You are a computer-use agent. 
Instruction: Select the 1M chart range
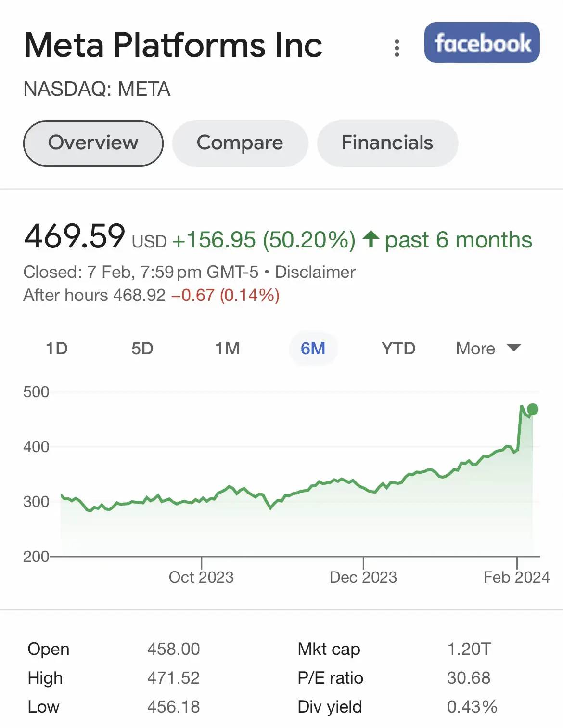pyautogui.click(x=227, y=348)
